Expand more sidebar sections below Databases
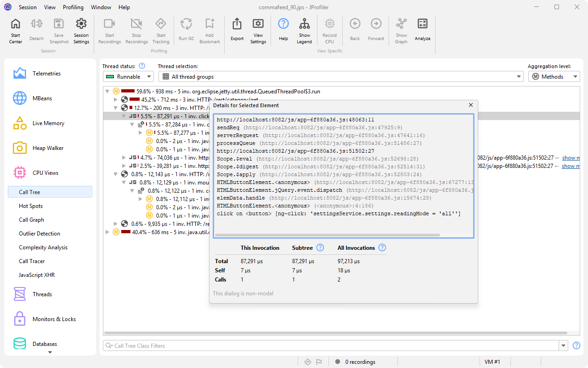The width and height of the screenshot is (588, 368). pos(50,352)
